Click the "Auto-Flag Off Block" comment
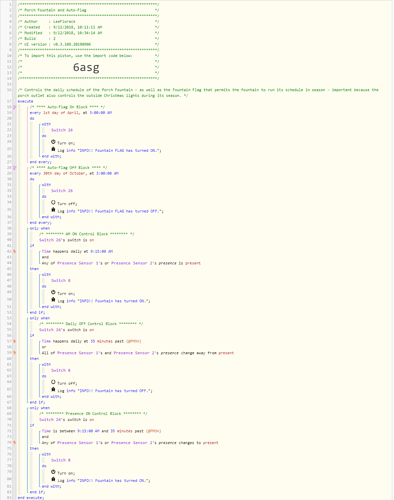 point(68,168)
